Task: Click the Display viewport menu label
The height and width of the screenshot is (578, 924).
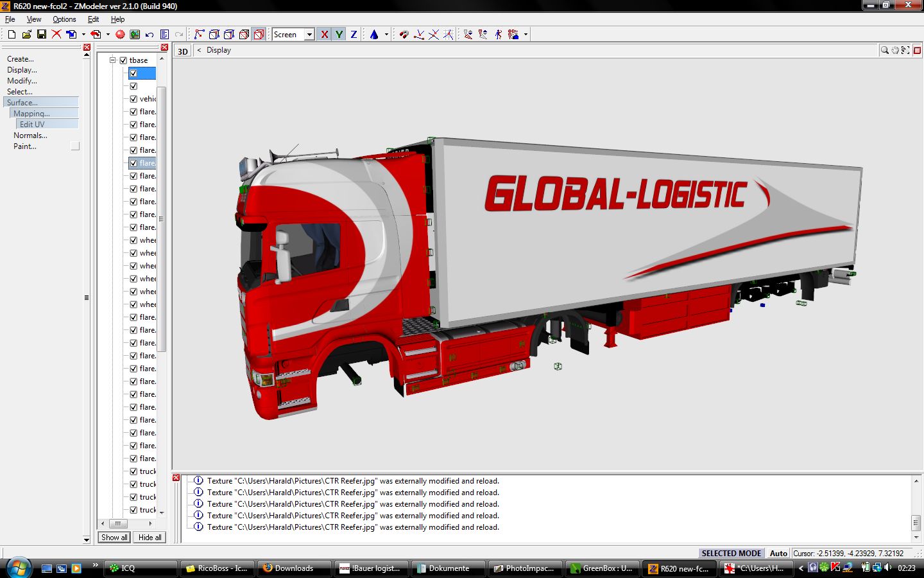Action: pyautogui.click(x=219, y=50)
